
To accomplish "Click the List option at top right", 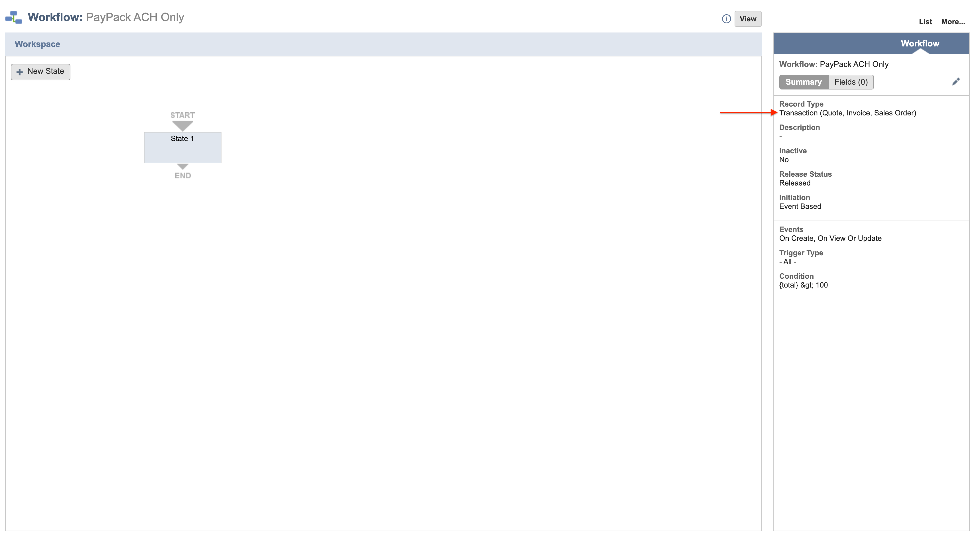I will click(x=926, y=22).
